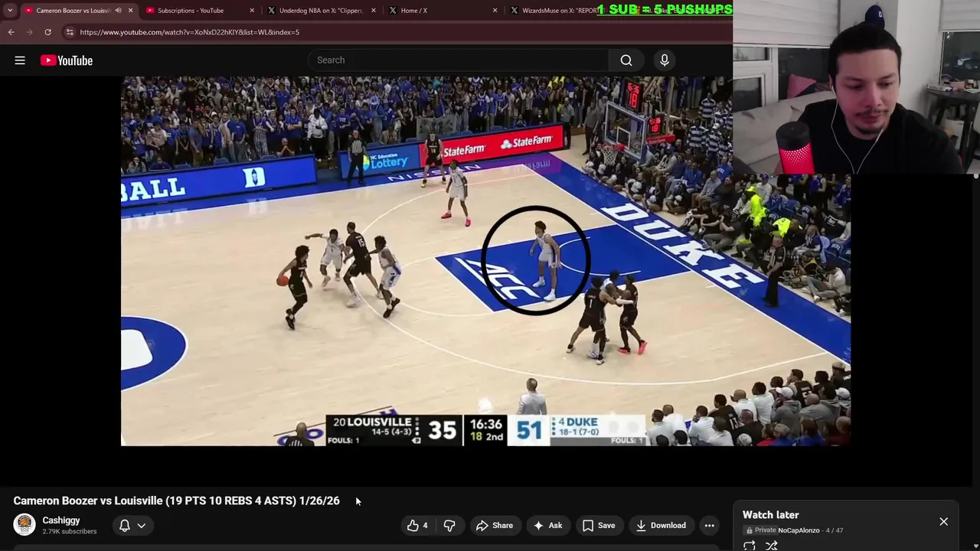
Task: Click the video title text
Action: [176, 500]
